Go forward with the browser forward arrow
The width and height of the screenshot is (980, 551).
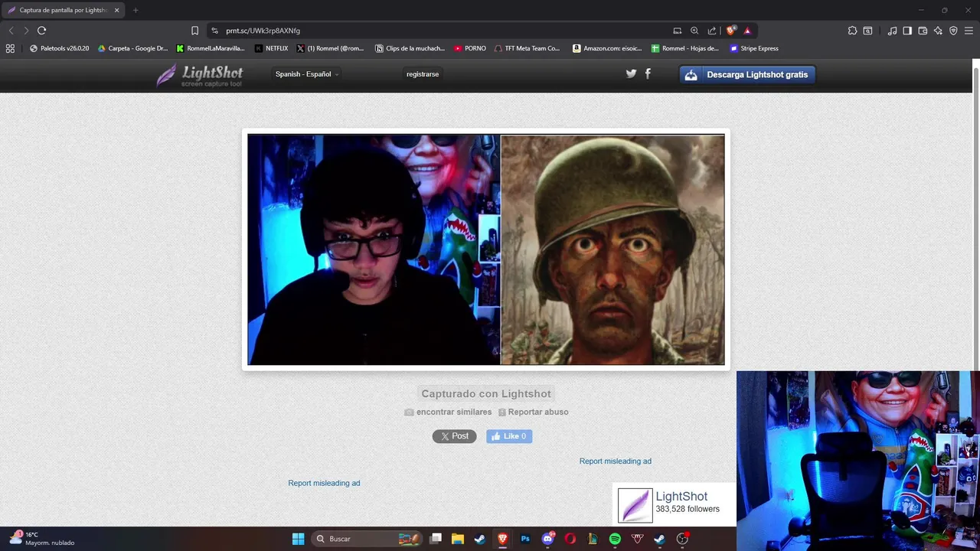click(x=26, y=31)
